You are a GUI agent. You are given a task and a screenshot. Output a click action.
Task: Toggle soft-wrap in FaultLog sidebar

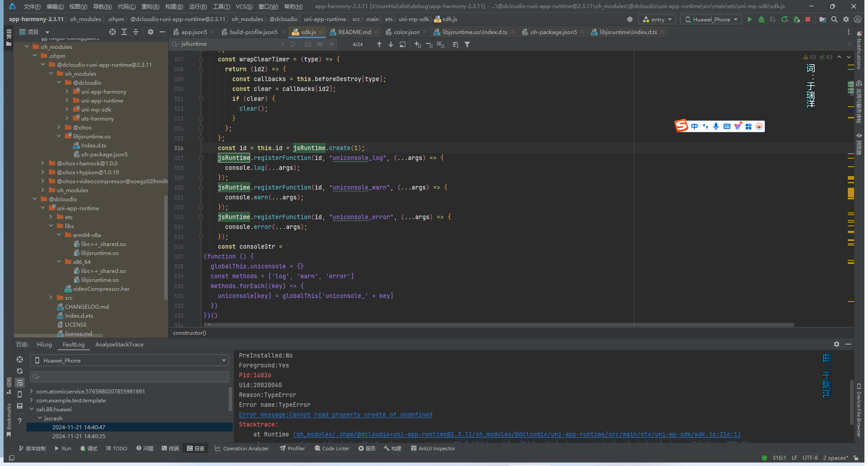[x=20, y=383]
